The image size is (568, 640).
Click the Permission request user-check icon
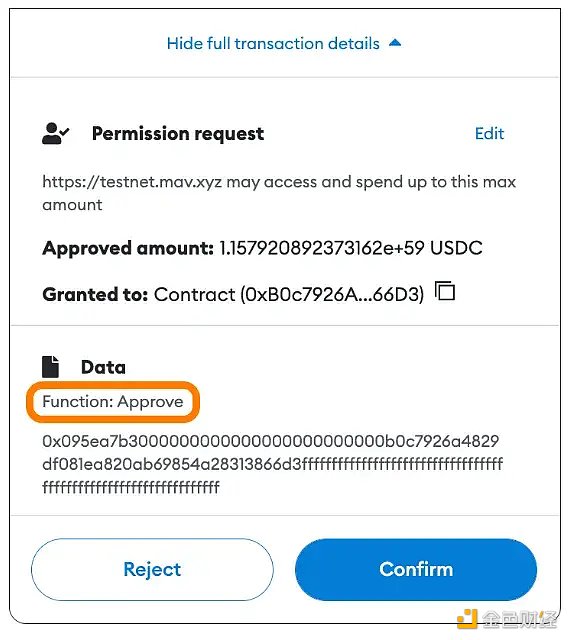55,133
